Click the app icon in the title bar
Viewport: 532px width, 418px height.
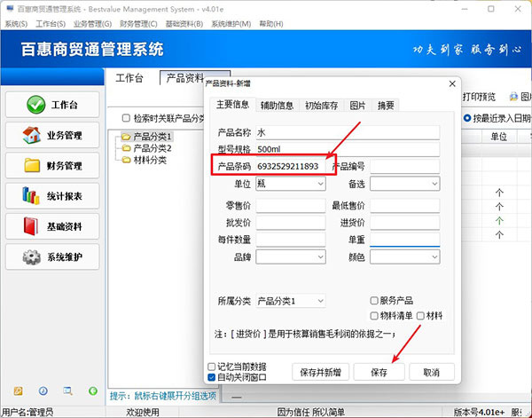coord(10,9)
